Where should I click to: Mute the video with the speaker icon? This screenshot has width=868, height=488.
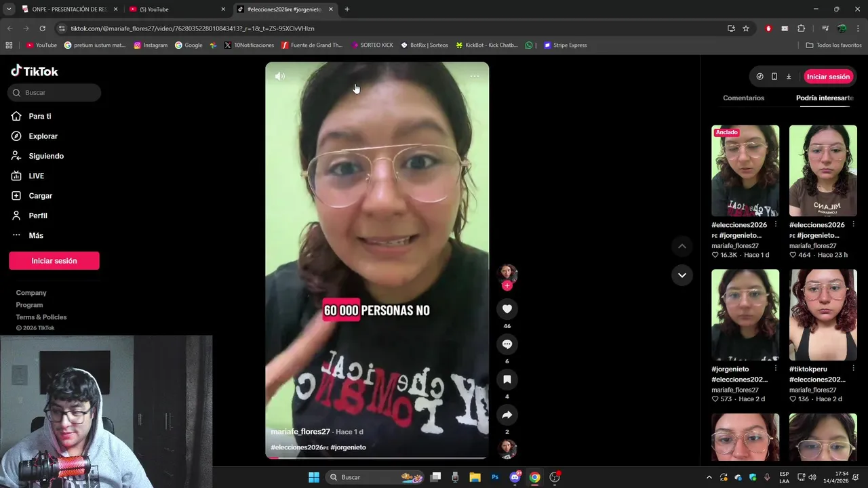[x=280, y=77]
